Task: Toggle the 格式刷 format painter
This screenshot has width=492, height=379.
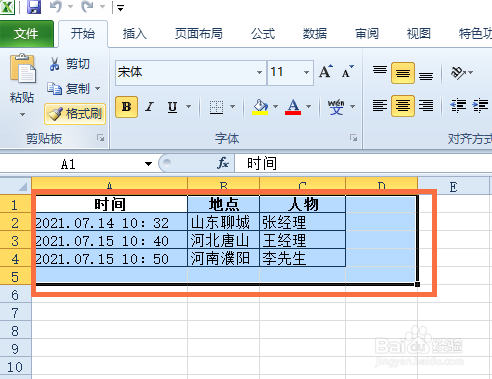Action: tap(75, 114)
